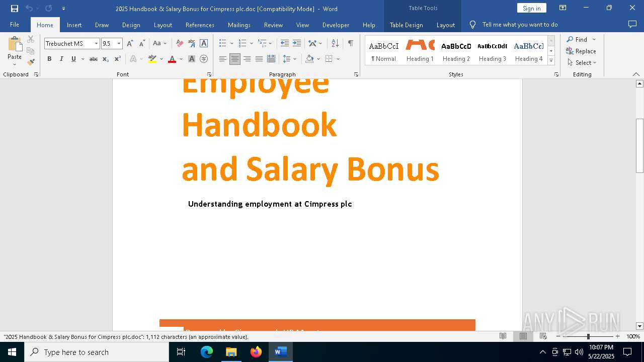
Task: Toggle center alignment
Action: pos(235,59)
